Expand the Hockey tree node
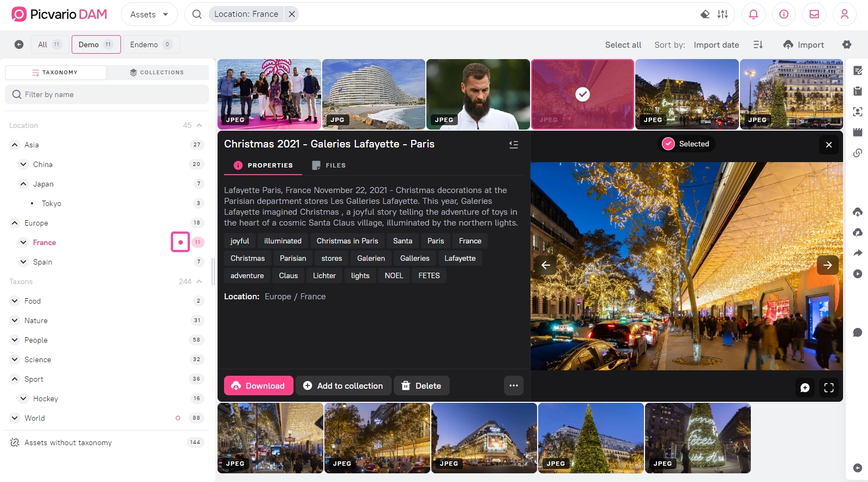 tap(23, 399)
